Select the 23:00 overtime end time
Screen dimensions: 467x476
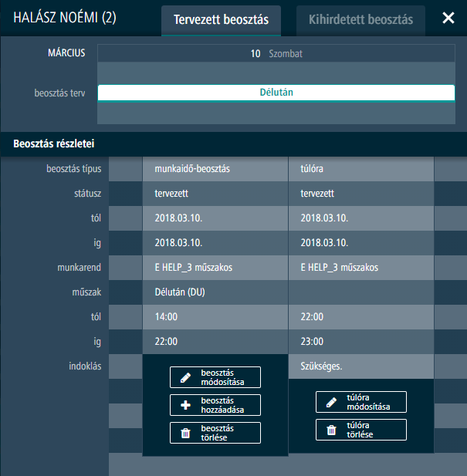pyautogui.click(x=360, y=341)
